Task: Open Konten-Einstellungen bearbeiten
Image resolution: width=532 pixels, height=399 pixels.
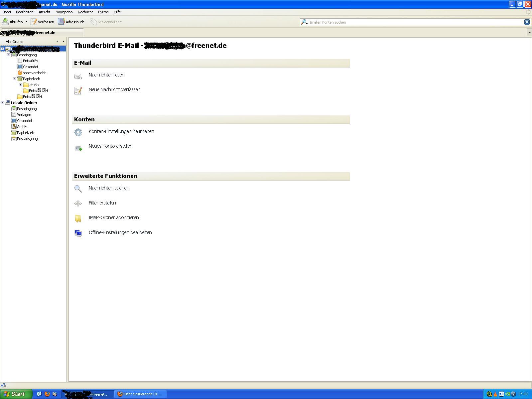Action: [x=121, y=131]
